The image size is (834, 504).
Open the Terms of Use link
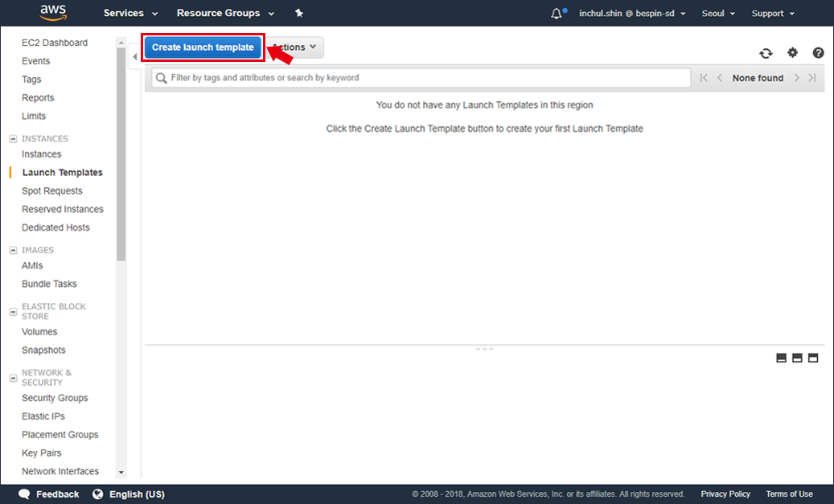[789, 494]
